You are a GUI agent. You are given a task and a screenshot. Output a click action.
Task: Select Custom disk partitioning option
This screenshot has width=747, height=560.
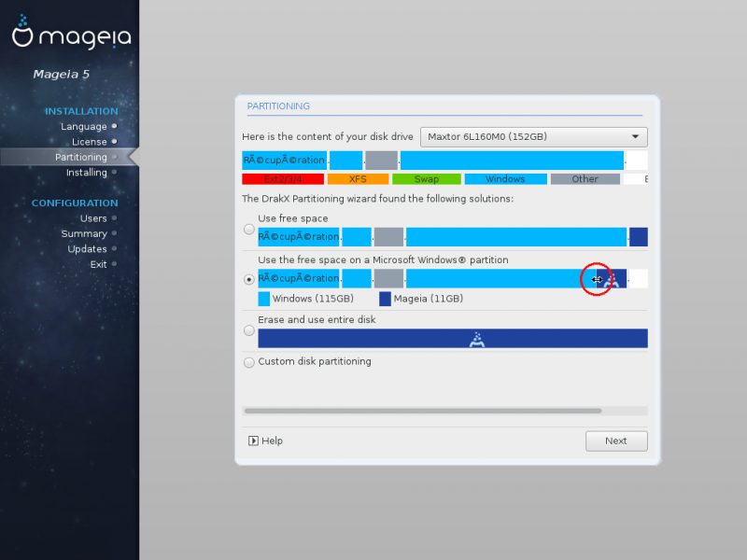248,362
